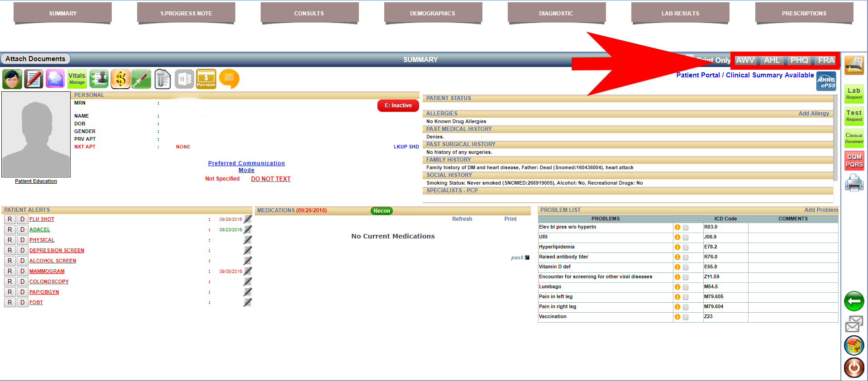868x381 pixels.
Task: Click the green back arrow icon
Action: 854,301
